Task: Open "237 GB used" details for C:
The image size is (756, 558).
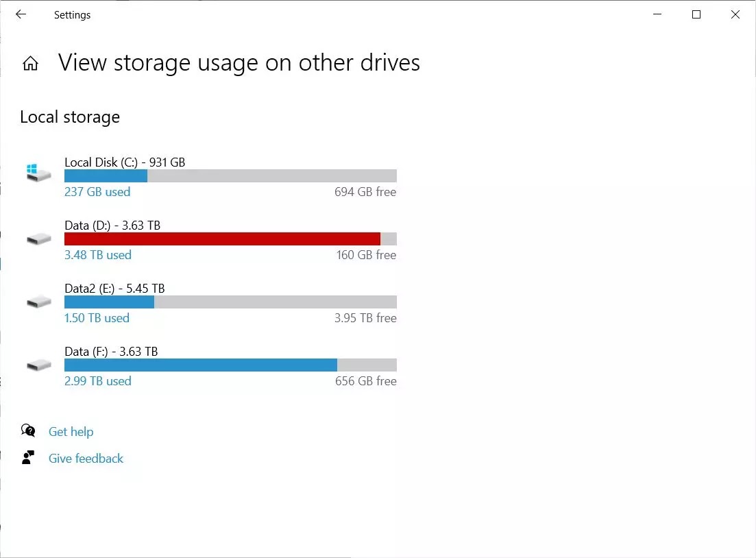Action: point(97,192)
